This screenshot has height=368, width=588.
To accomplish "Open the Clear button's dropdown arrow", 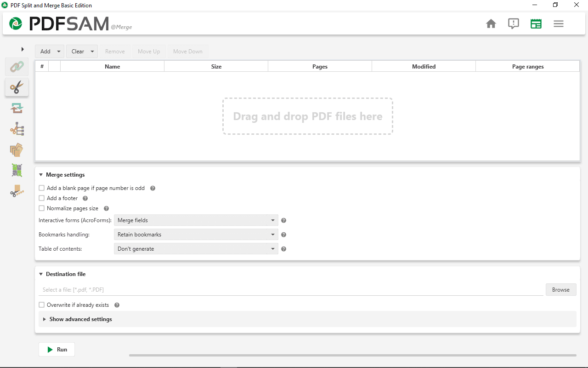I will [x=92, y=52].
